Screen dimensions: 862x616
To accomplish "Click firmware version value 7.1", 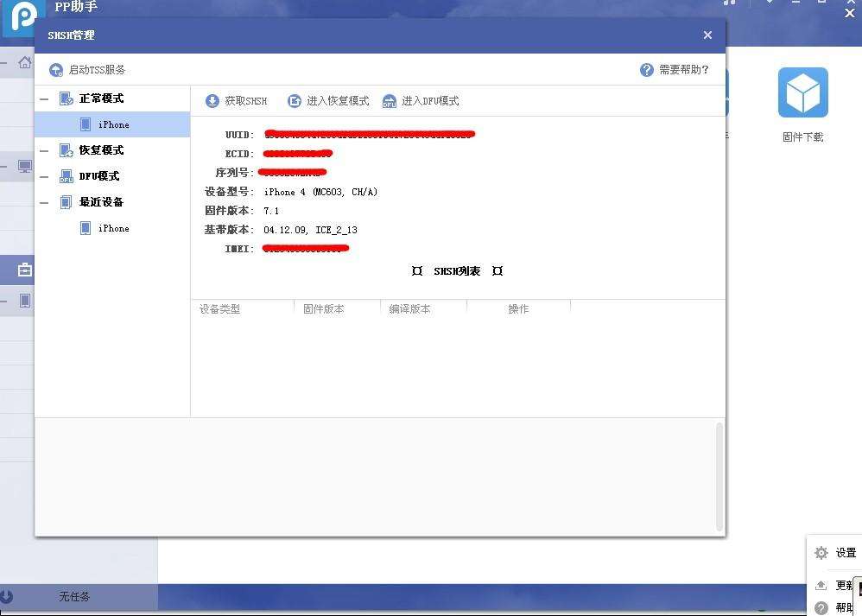I will pos(271,211).
